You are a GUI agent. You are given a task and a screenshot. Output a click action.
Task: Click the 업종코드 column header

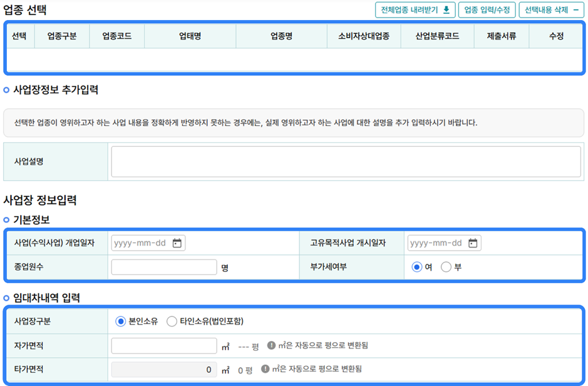(117, 36)
